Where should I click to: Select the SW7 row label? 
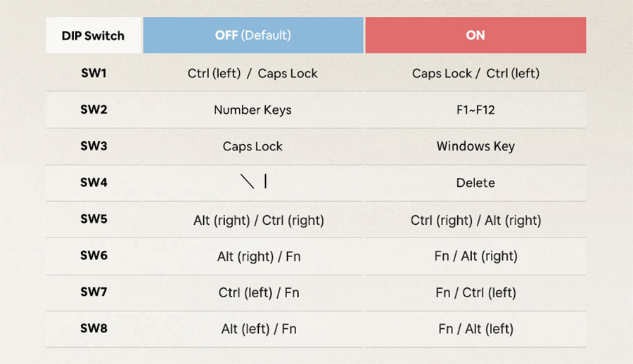pos(94,292)
